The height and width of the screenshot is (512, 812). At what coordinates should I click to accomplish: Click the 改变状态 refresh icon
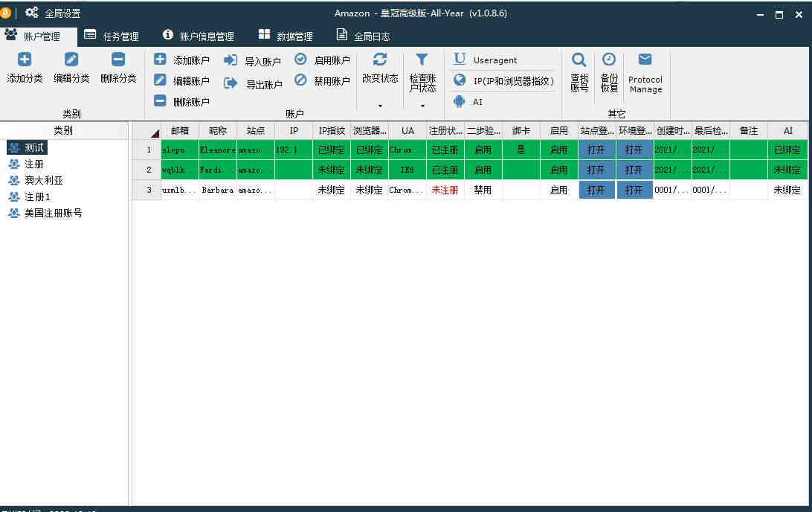(x=380, y=60)
